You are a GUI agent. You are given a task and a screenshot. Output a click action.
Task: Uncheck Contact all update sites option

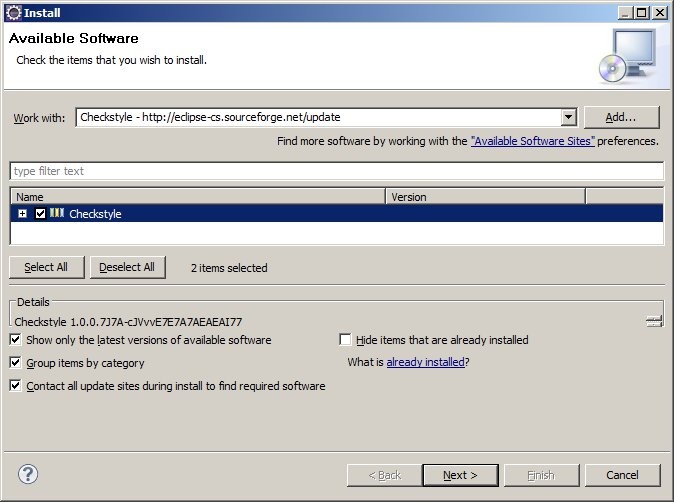(x=16, y=386)
